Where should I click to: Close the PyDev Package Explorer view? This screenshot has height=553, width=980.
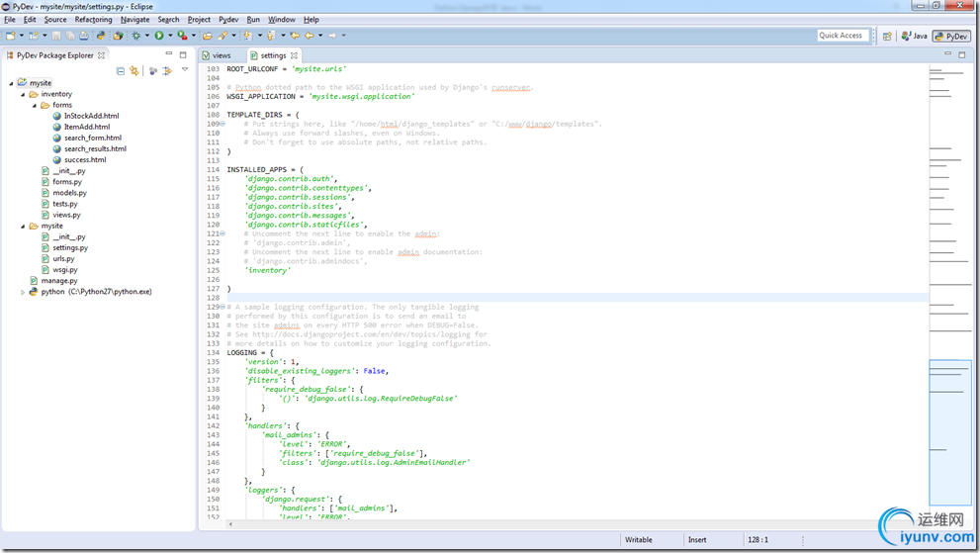point(101,55)
